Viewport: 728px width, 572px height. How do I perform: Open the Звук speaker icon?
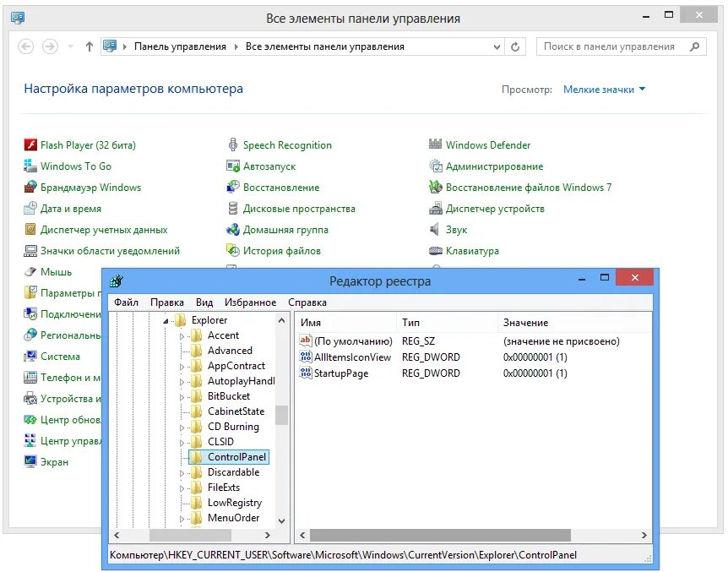coord(435,230)
